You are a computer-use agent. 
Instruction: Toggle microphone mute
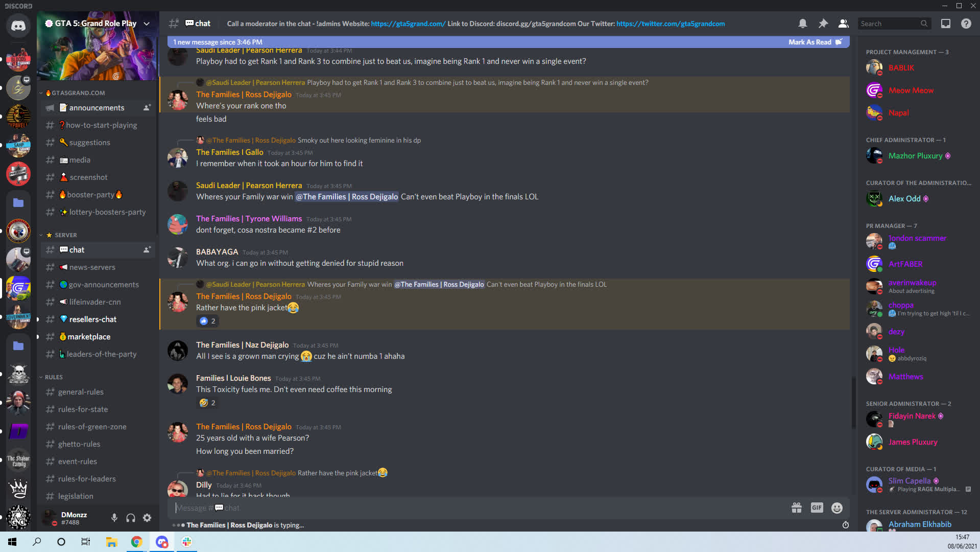click(114, 518)
